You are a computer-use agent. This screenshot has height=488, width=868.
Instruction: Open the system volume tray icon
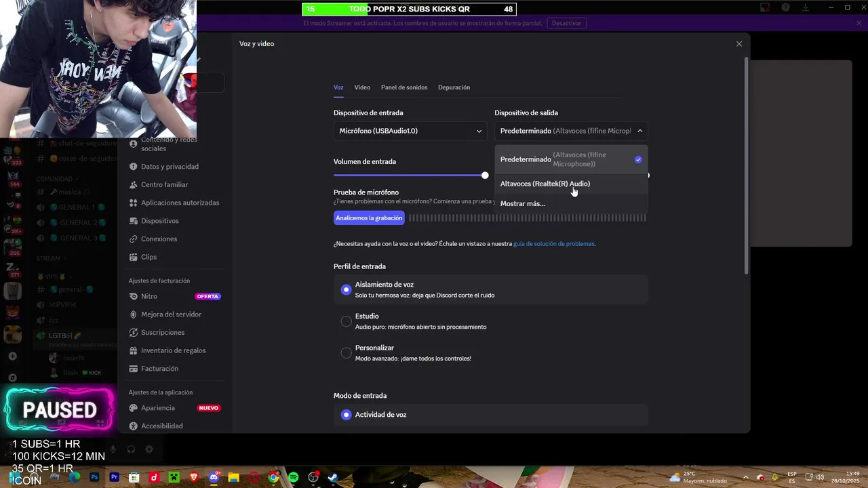pos(819,477)
